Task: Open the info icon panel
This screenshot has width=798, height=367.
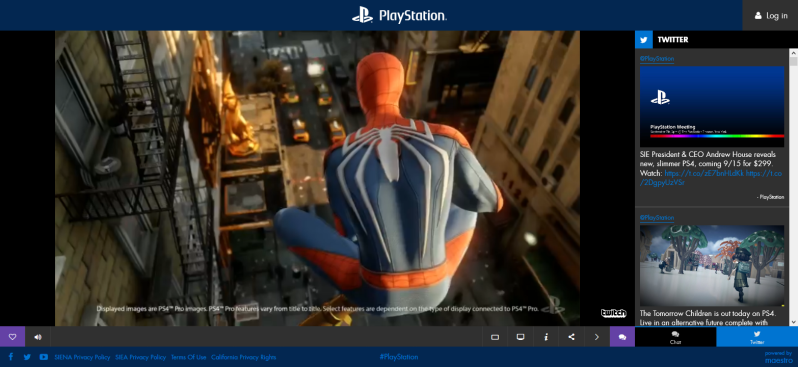Action: click(546, 336)
